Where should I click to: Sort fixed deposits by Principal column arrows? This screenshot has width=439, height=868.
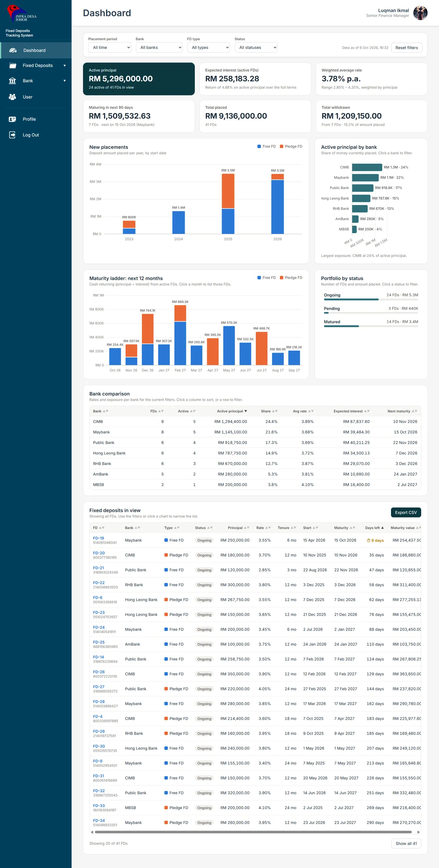pyautogui.click(x=247, y=528)
